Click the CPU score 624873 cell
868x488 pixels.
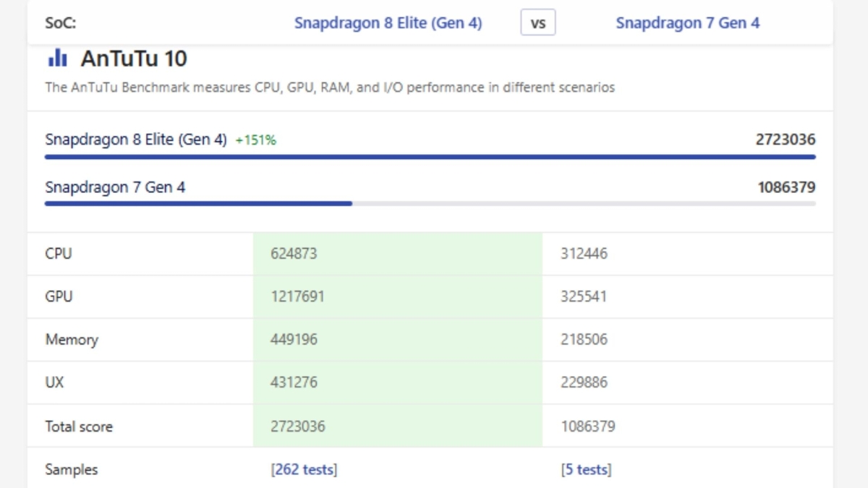click(294, 254)
